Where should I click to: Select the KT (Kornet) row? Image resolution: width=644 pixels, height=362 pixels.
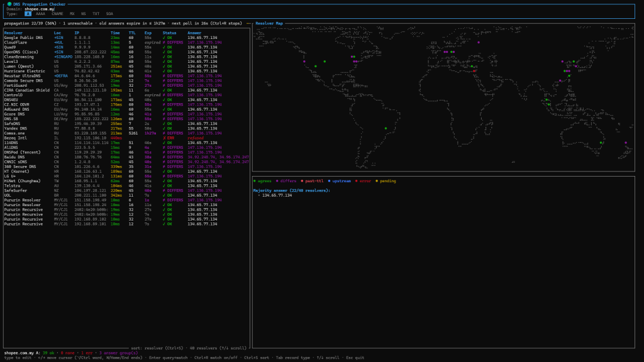pos(126,172)
